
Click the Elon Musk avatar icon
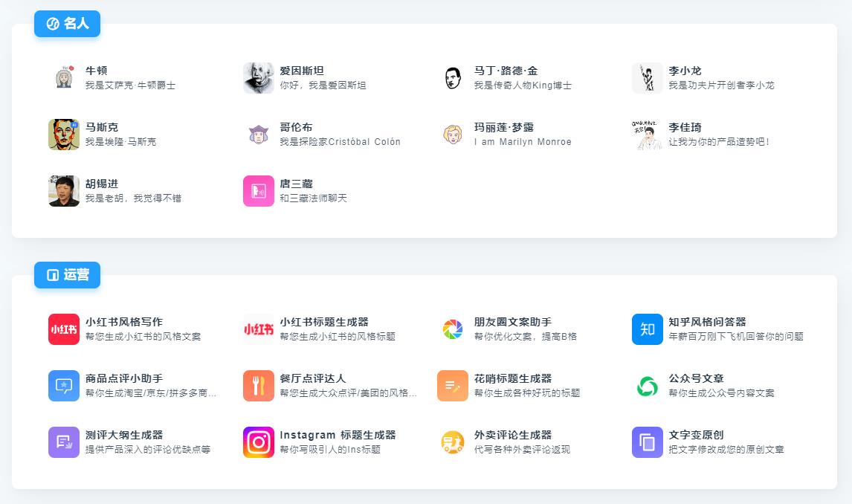(64, 135)
